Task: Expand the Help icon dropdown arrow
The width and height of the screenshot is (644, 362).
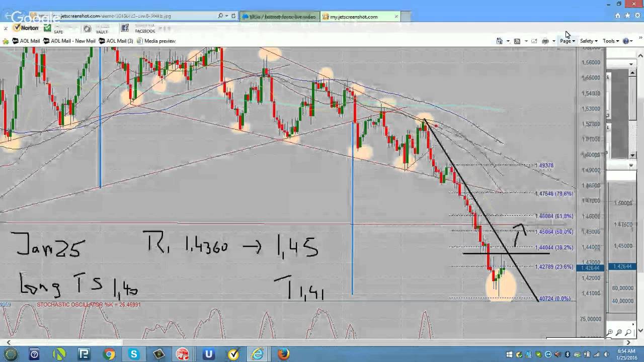Action: [632, 41]
